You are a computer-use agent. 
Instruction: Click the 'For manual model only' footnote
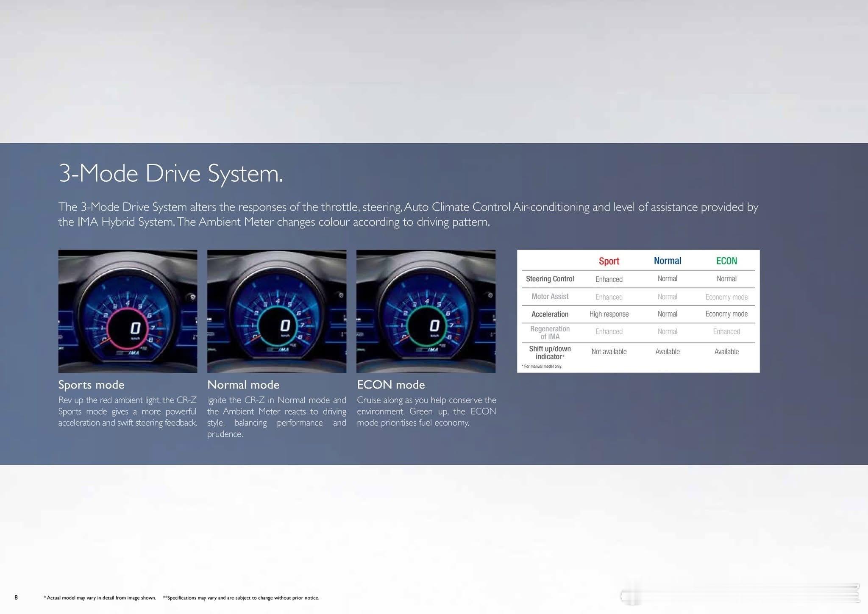click(542, 367)
